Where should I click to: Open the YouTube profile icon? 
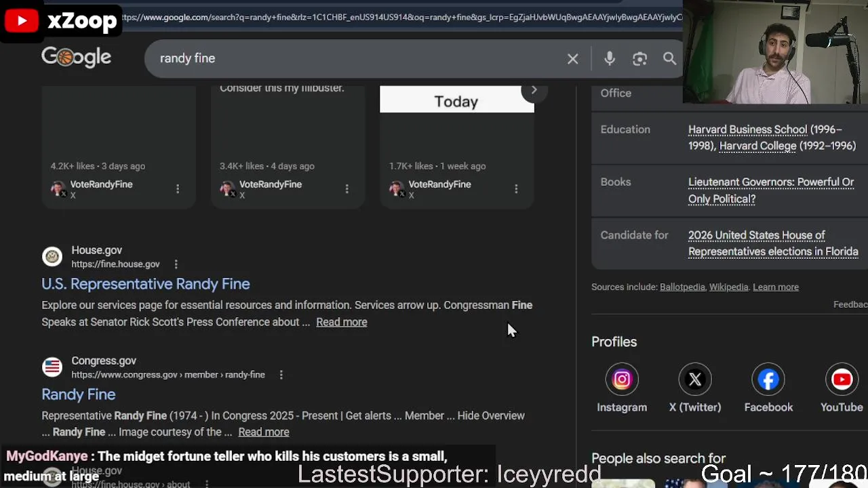pos(842,380)
